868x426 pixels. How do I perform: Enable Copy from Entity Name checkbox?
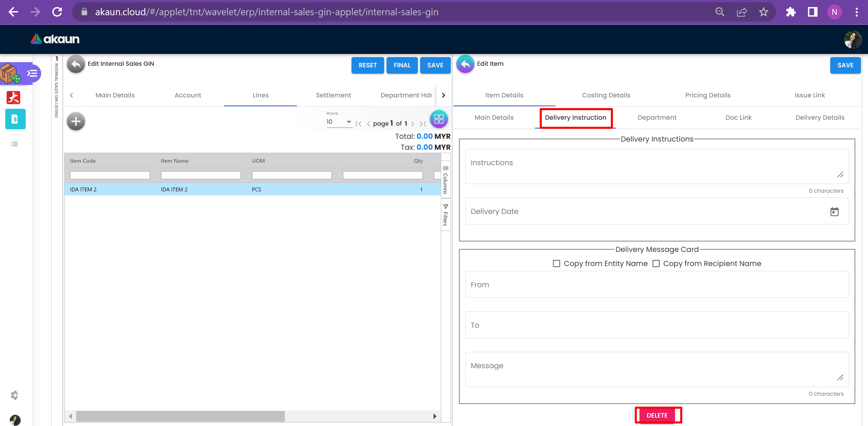(556, 264)
